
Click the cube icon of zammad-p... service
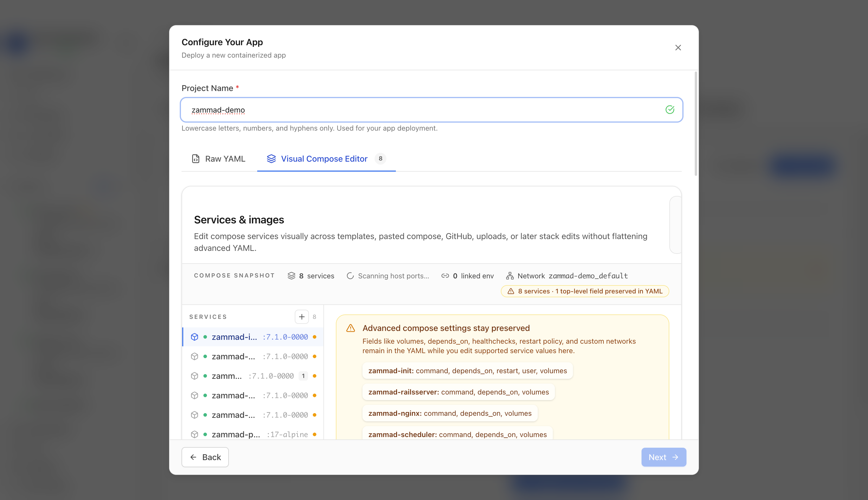[x=195, y=434]
